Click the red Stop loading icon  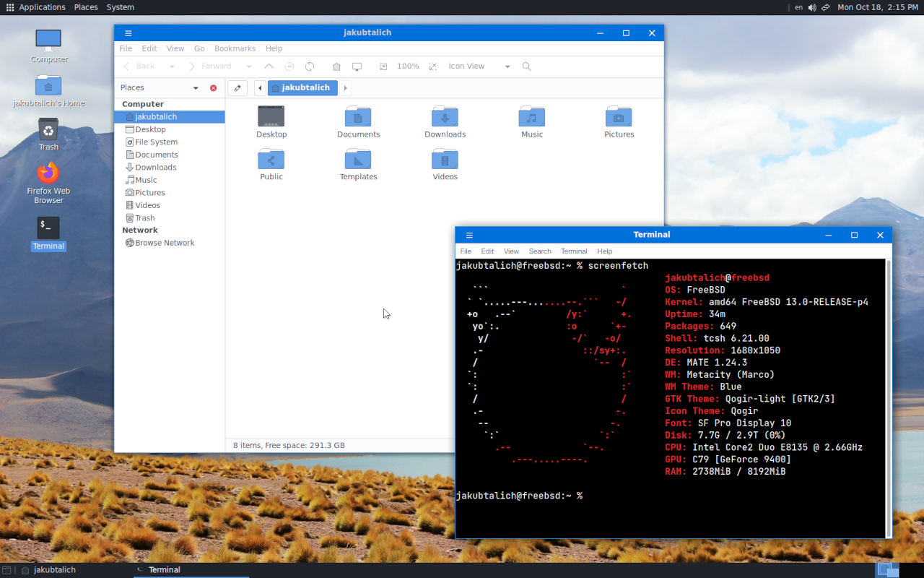point(289,66)
